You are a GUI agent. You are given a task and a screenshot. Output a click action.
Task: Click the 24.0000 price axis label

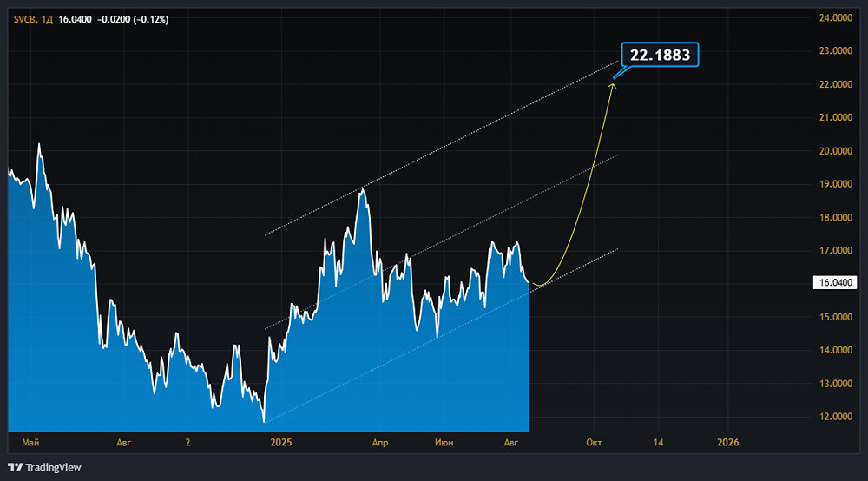click(x=835, y=17)
